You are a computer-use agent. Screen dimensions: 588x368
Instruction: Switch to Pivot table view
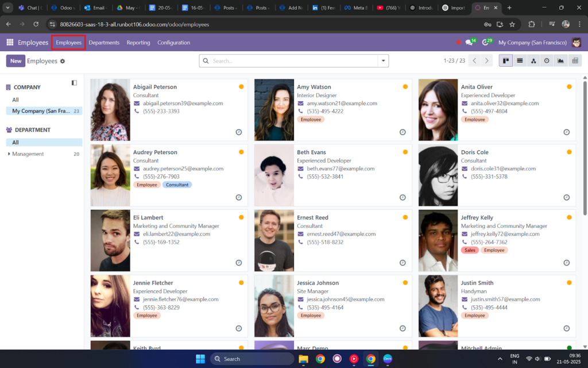click(575, 61)
